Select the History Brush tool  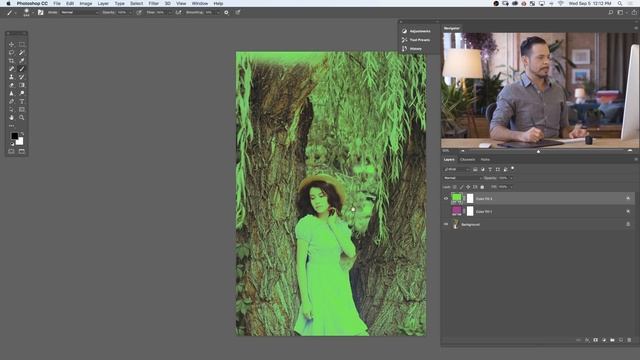(22, 77)
